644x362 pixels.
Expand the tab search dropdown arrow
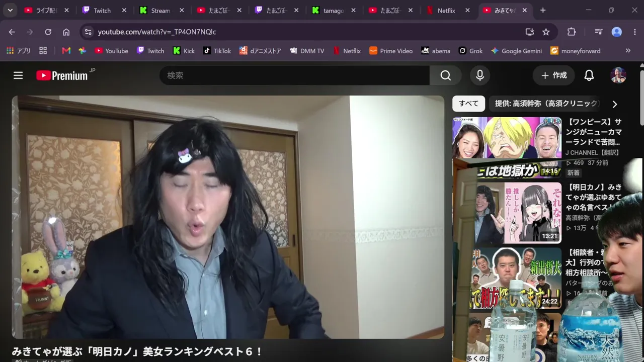(10, 10)
